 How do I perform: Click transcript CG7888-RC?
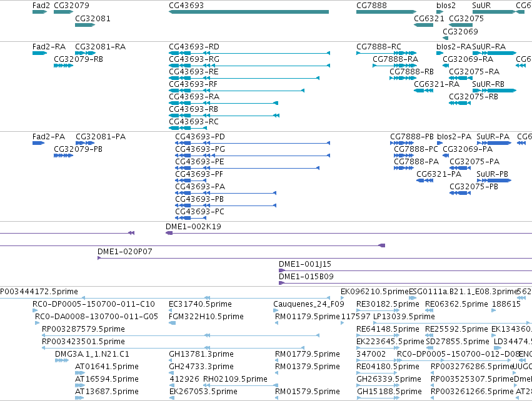coord(386,53)
